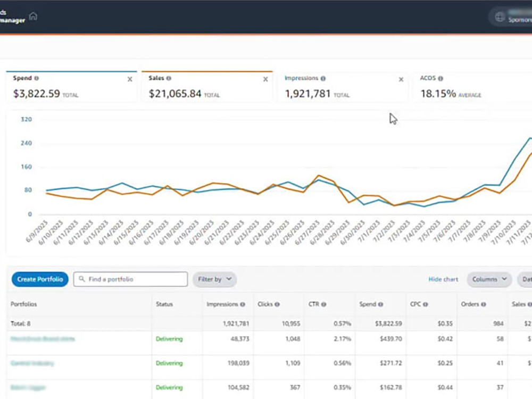Click total CPC value $0.35

click(445, 323)
